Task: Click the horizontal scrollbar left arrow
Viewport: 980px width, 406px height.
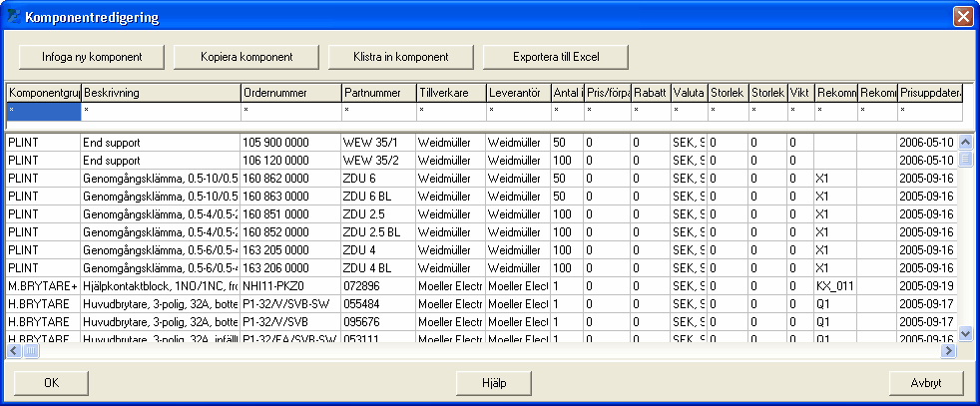Action: pyautogui.click(x=14, y=351)
